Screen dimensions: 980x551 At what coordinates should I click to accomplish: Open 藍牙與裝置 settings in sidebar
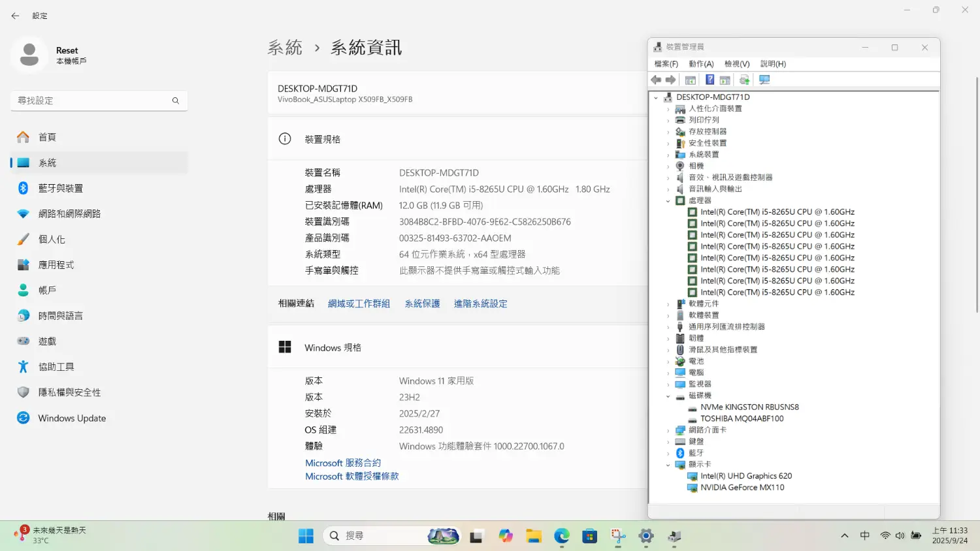(x=61, y=188)
